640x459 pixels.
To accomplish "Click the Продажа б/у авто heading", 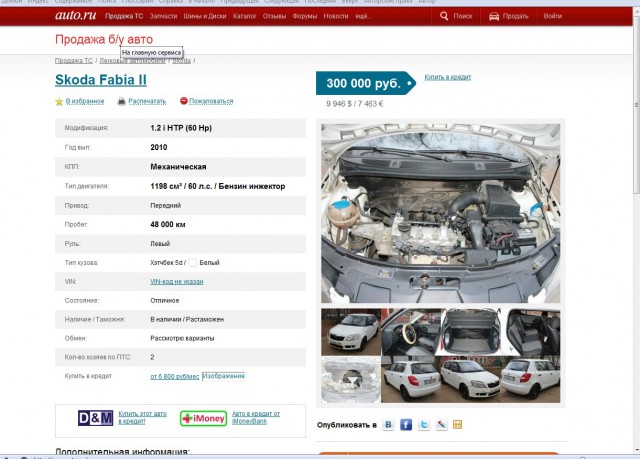I will click(104, 39).
